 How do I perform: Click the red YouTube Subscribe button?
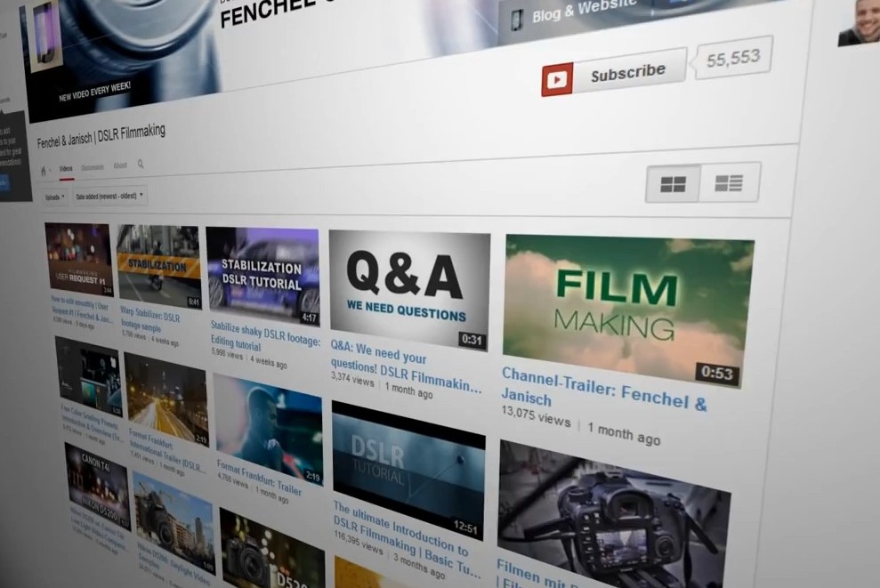click(x=613, y=74)
